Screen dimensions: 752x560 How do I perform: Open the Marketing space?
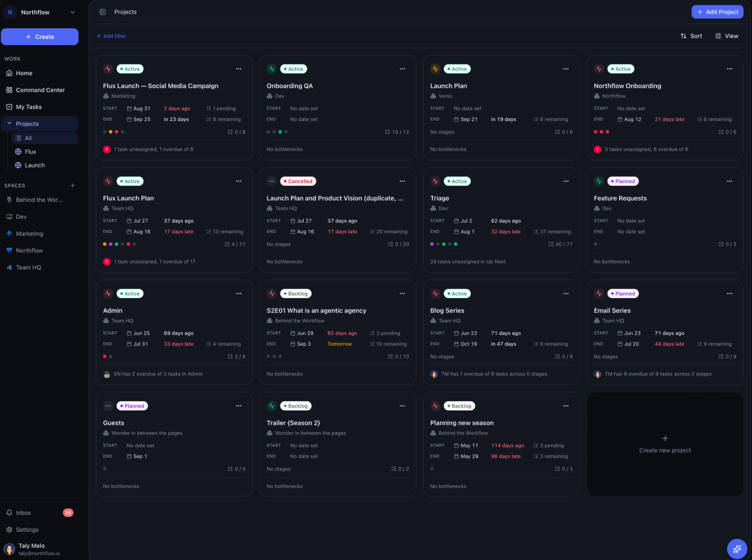coord(40,233)
